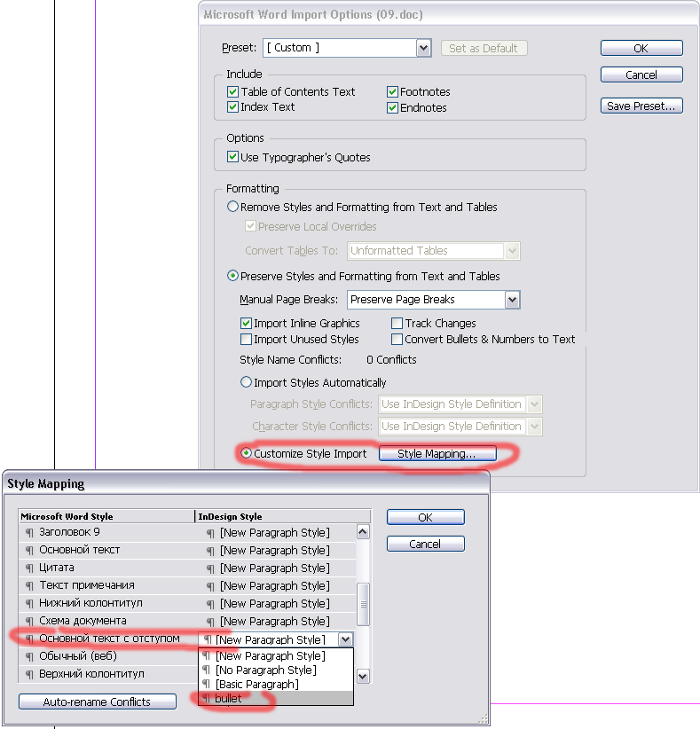Viewport: 700px width, 729px height.
Task: Click Auto-rename Conflicts button
Action: tap(98, 702)
